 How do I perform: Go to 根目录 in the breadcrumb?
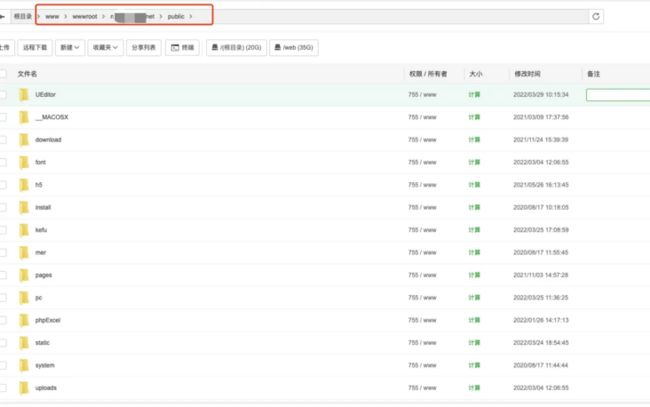(x=22, y=17)
